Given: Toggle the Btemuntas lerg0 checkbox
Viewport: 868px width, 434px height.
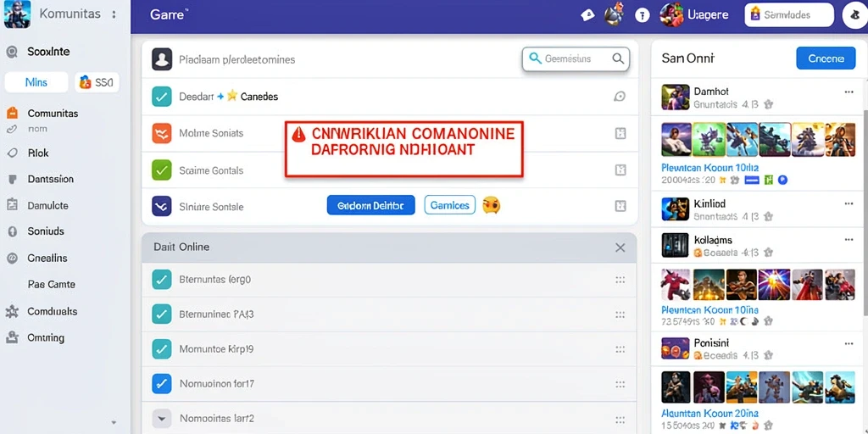Looking at the screenshot, I should (x=162, y=280).
